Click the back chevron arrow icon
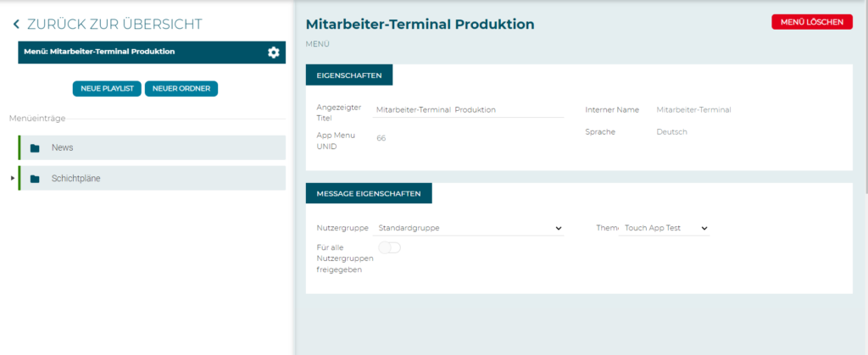 pyautogui.click(x=17, y=24)
